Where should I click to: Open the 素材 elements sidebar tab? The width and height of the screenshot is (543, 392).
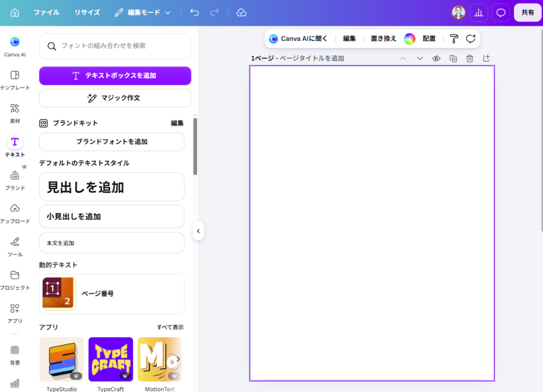14,113
